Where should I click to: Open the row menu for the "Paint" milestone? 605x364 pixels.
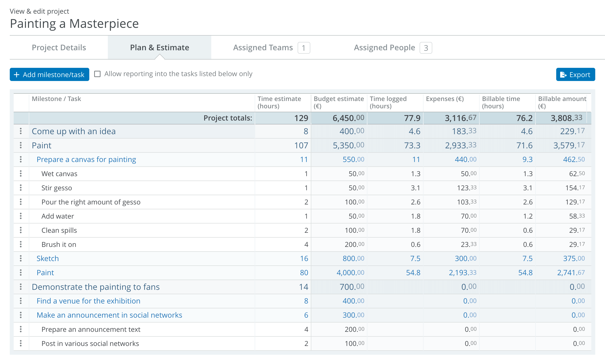pos(21,145)
